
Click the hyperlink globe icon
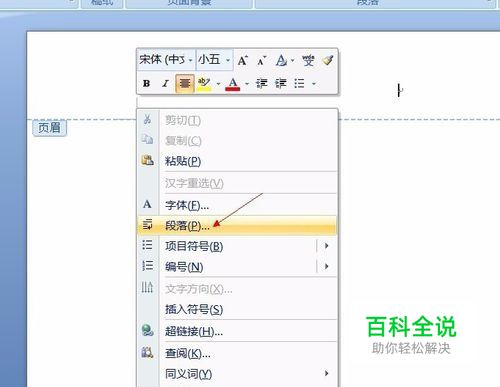(x=147, y=330)
